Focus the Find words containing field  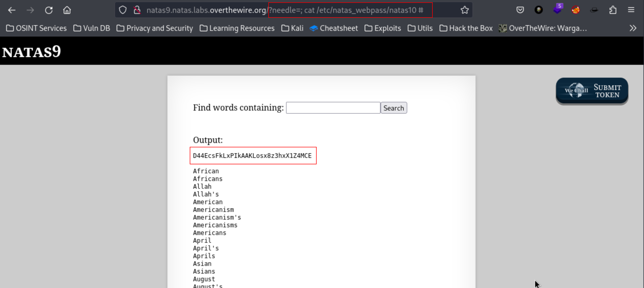click(333, 108)
